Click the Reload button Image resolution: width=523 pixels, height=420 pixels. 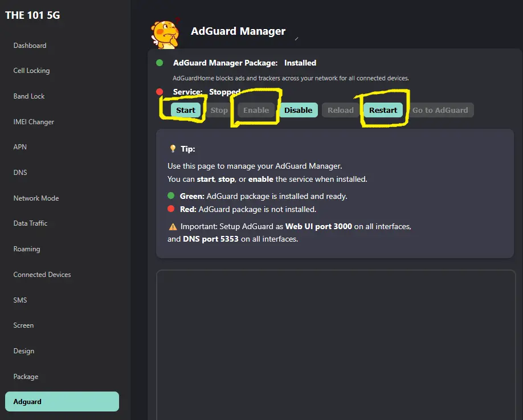[x=340, y=110]
